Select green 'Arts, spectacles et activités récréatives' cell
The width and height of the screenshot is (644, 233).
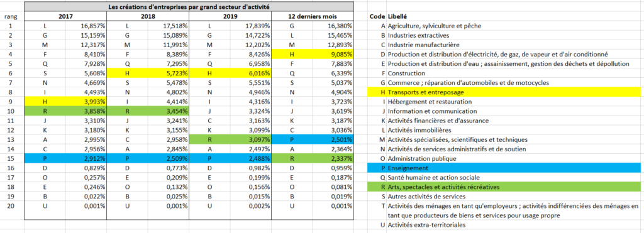pyautogui.click(x=513, y=187)
